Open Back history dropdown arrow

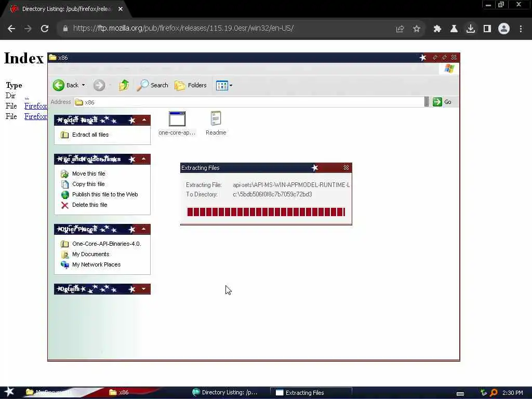click(x=83, y=85)
